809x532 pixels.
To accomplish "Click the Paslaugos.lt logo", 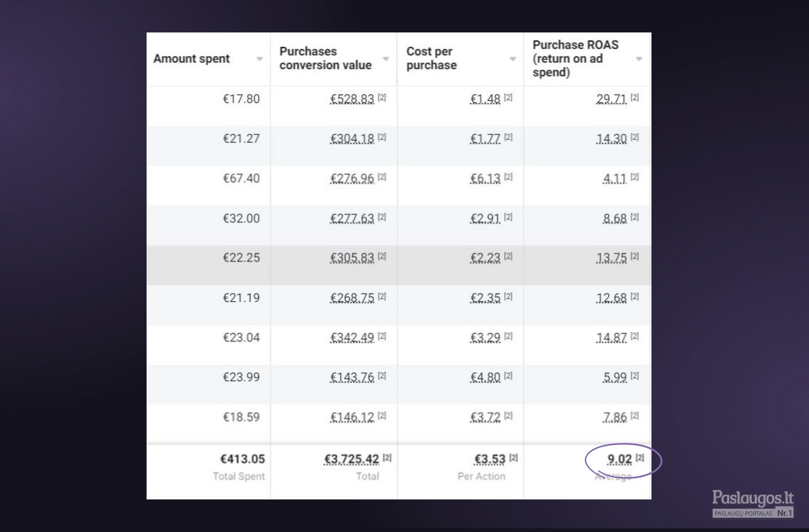I will [752, 504].
